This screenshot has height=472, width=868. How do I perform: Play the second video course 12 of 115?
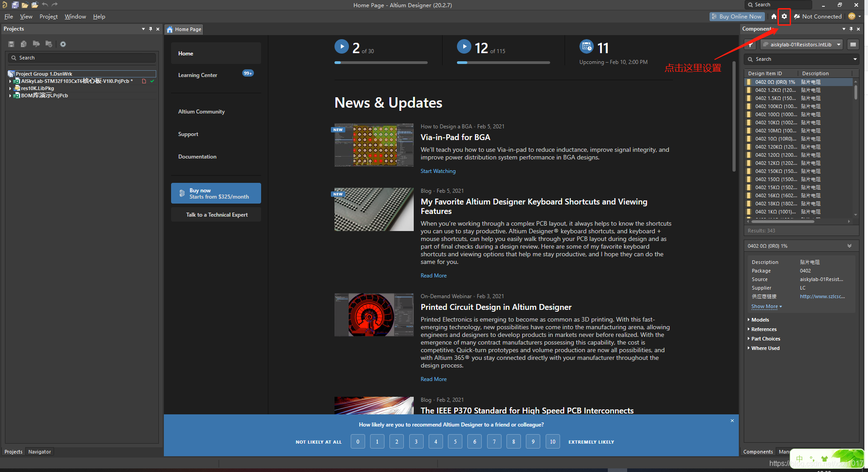[x=464, y=46]
